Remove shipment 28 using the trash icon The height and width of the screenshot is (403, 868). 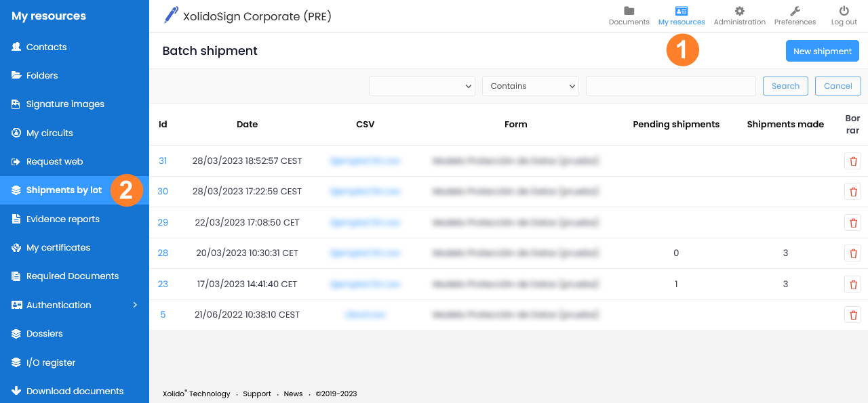(853, 253)
